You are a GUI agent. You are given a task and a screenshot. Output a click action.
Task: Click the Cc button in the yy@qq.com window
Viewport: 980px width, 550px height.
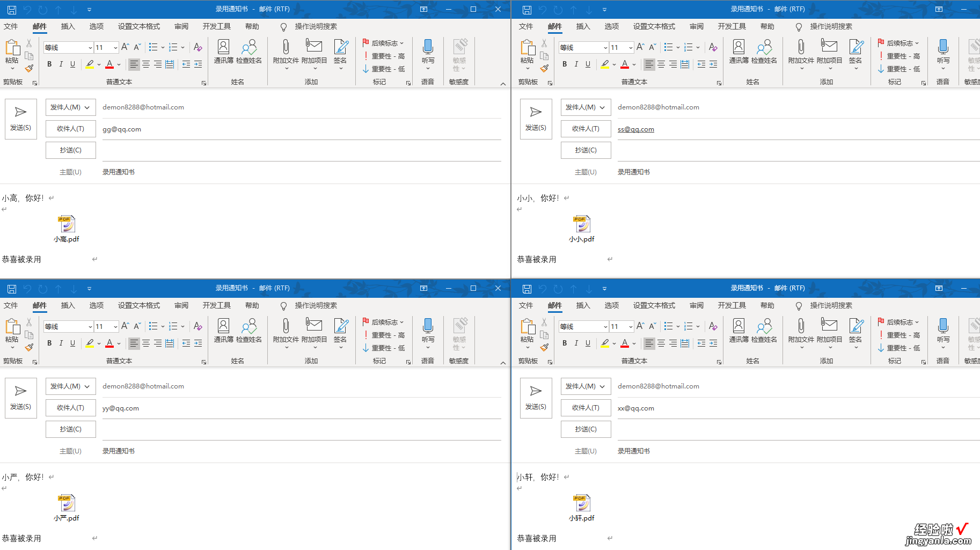pyautogui.click(x=70, y=429)
